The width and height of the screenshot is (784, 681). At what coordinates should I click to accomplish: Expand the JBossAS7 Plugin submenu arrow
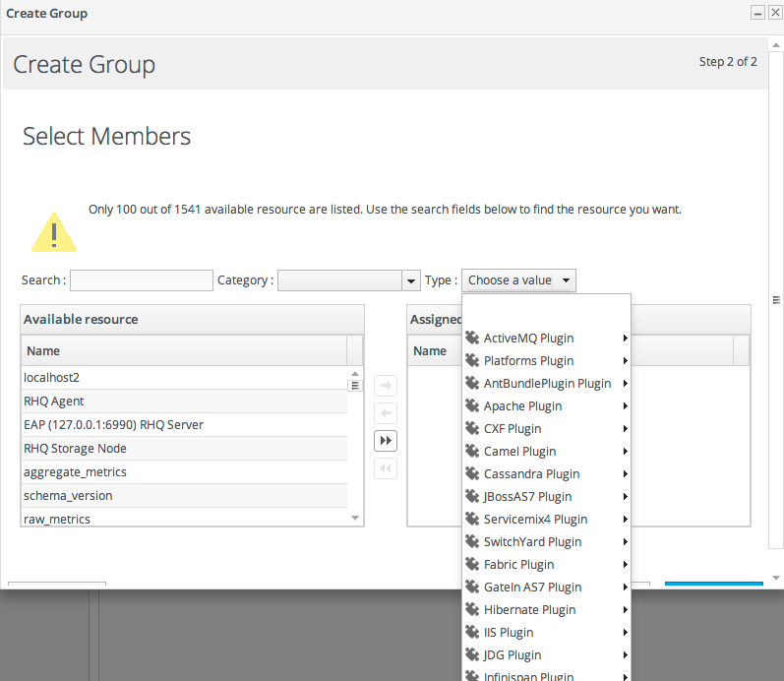626,497
